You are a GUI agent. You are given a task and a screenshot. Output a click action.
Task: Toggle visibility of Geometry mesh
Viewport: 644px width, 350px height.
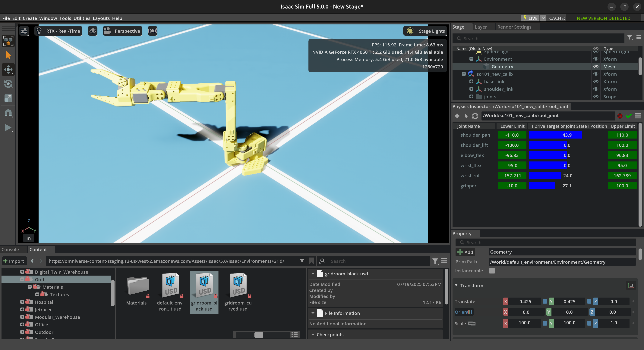596,67
